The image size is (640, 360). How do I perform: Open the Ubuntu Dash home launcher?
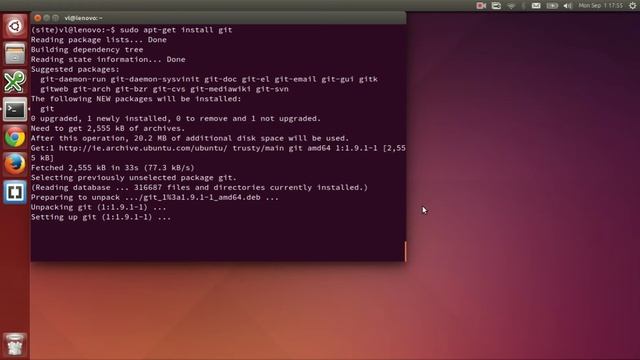coord(15,27)
